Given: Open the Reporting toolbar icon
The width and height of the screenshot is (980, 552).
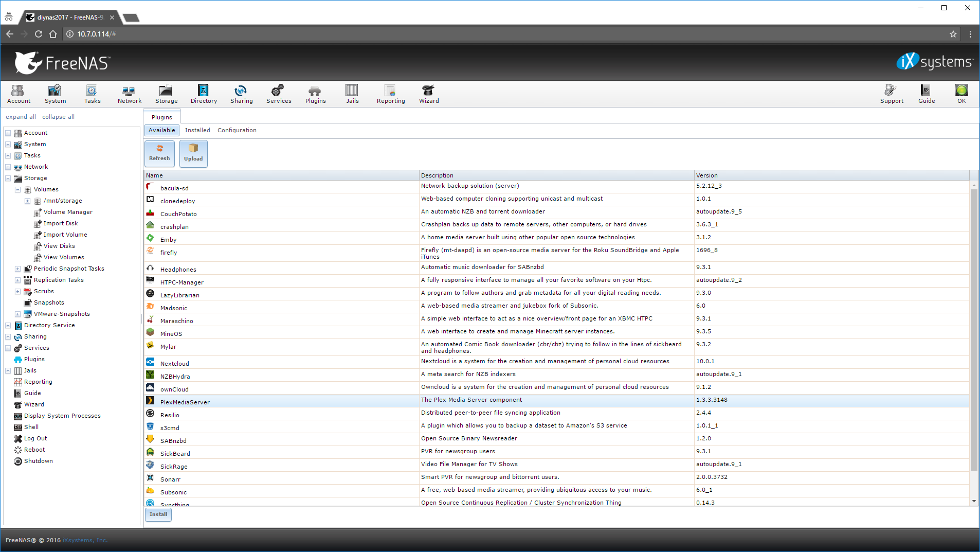Looking at the screenshot, I should coord(391,94).
